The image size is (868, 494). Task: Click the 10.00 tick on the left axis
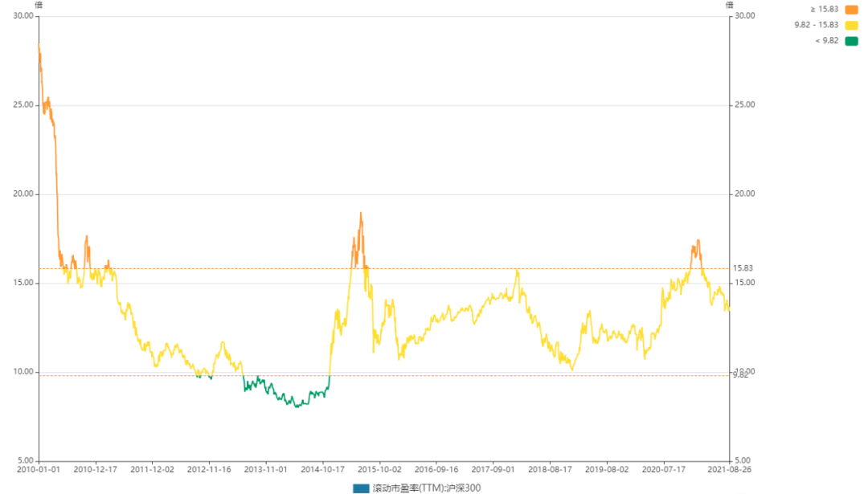click(23, 372)
